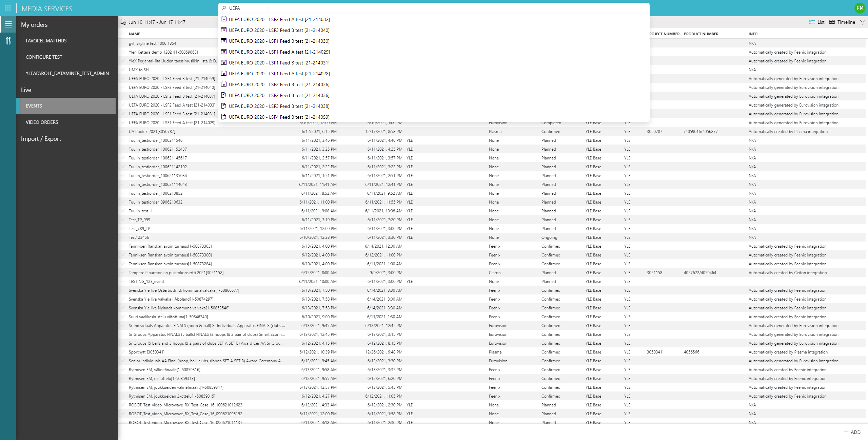Expand the My orders sidebar section

click(x=34, y=25)
